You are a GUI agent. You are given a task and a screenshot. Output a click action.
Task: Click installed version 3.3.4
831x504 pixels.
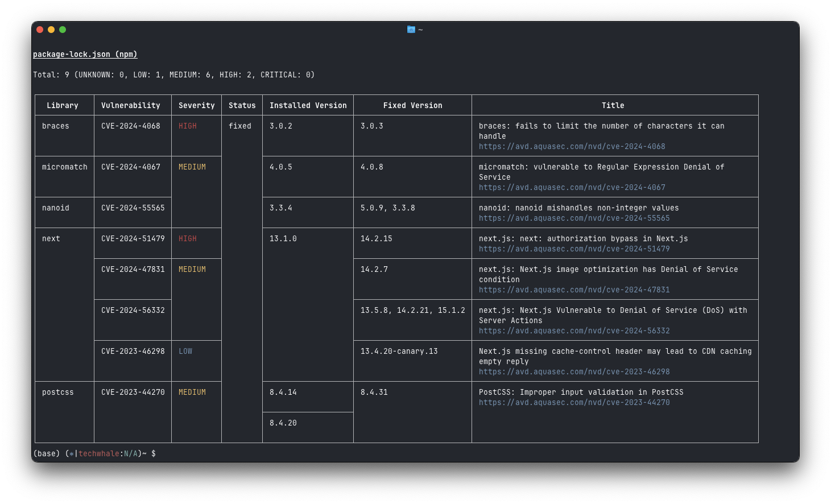click(x=281, y=208)
